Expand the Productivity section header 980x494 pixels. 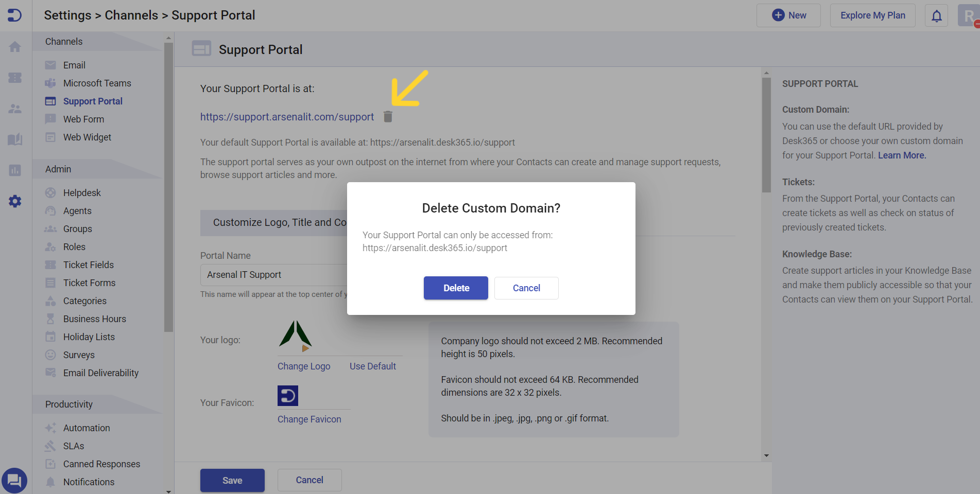pyautogui.click(x=68, y=404)
